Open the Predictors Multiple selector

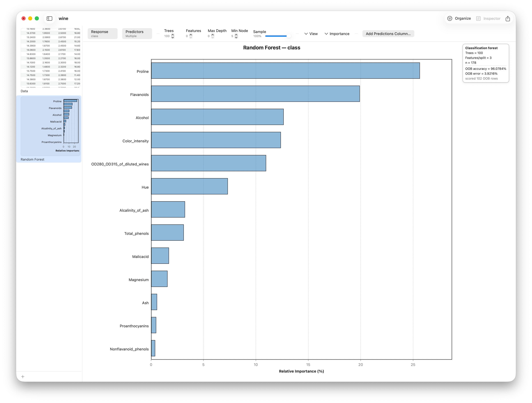[137, 34]
